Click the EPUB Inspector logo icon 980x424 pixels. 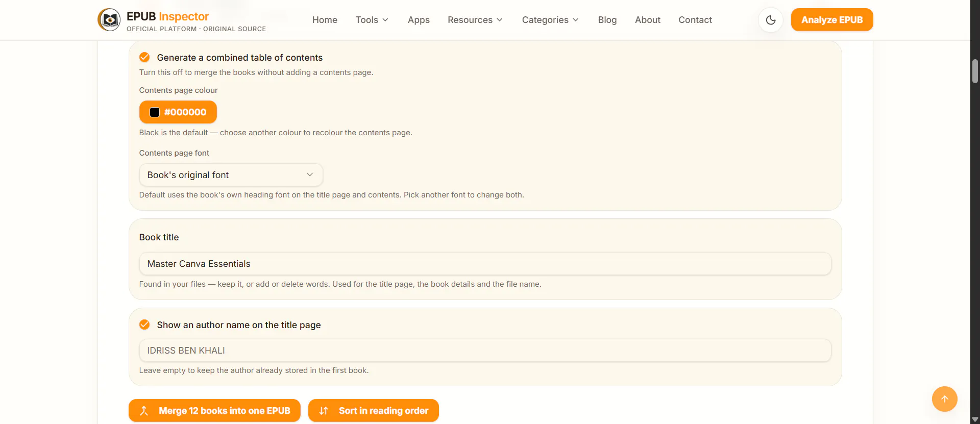(109, 20)
